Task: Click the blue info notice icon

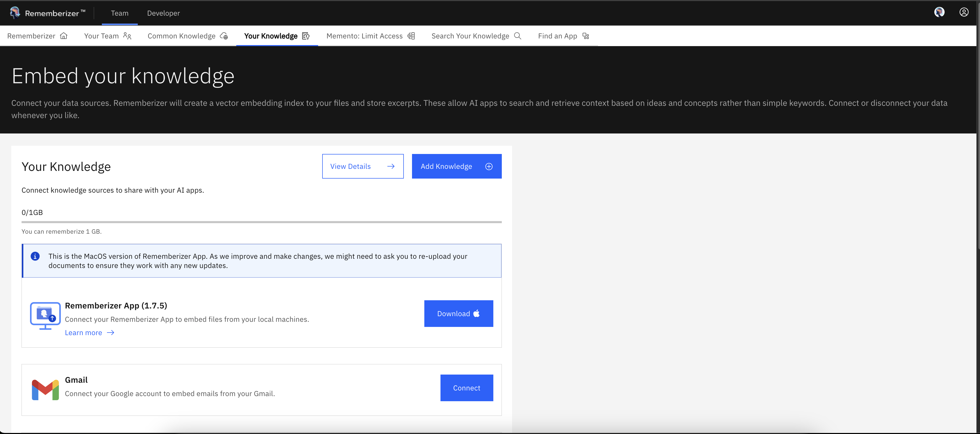Action: tap(35, 256)
